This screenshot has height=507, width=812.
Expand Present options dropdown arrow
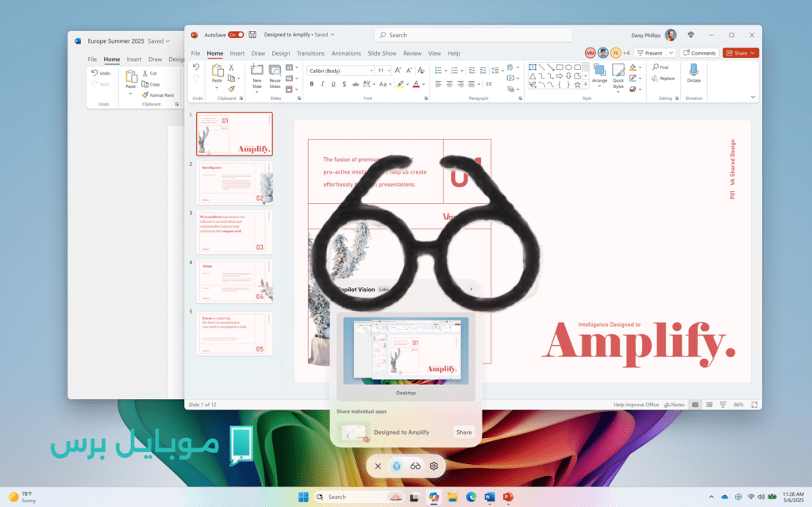click(x=672, y=53)
